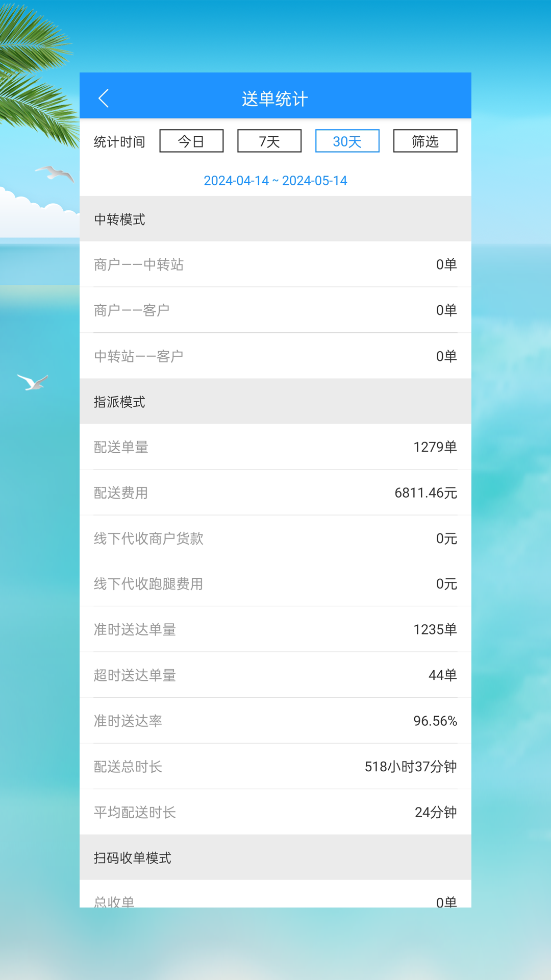Viewport: 551px width, 980px height.
Task: Tap the 超时送达单量 44单 row
Action: 275,675
